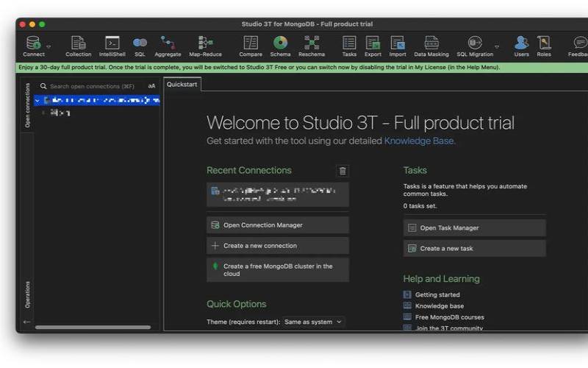Click the Connect toolbar icon

click(33, 44)
